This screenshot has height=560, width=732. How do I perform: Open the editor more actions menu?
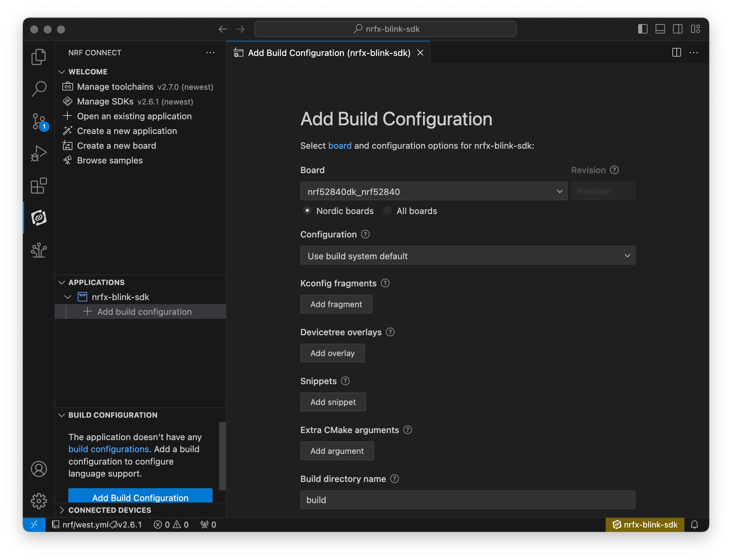[x=694, y=53]
